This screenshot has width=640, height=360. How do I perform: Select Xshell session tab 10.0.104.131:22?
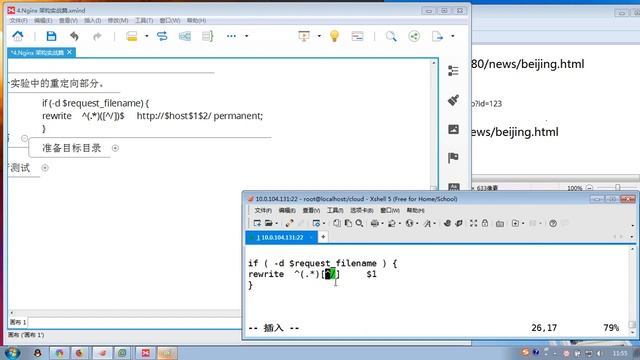point(280,237)
